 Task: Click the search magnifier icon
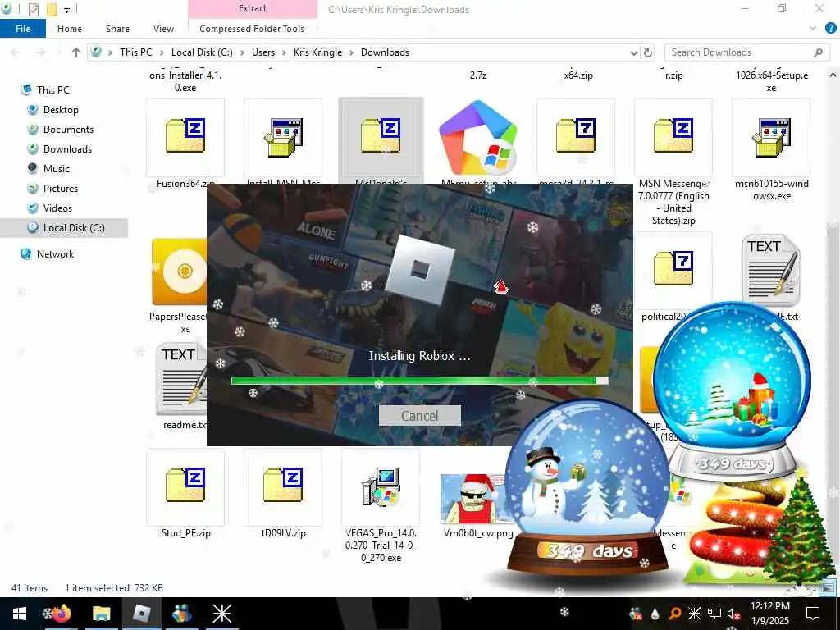818,52
